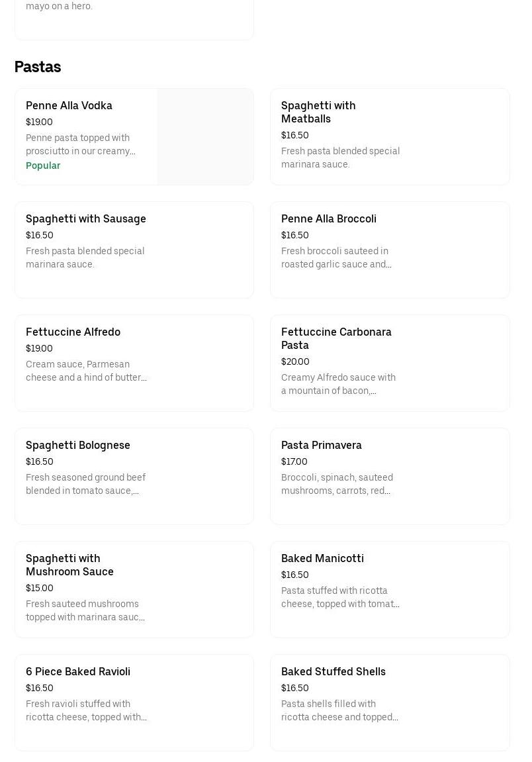The width and height of the screenshot is (532, 762).
Task: Click the green Popular tag
Action: 43,166
